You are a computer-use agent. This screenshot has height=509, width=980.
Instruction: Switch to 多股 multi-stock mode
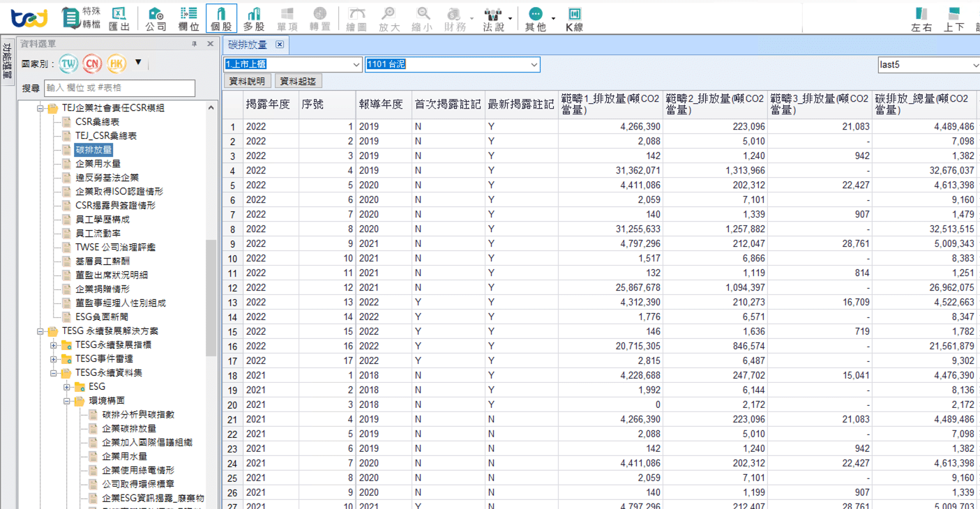[253, 18]
